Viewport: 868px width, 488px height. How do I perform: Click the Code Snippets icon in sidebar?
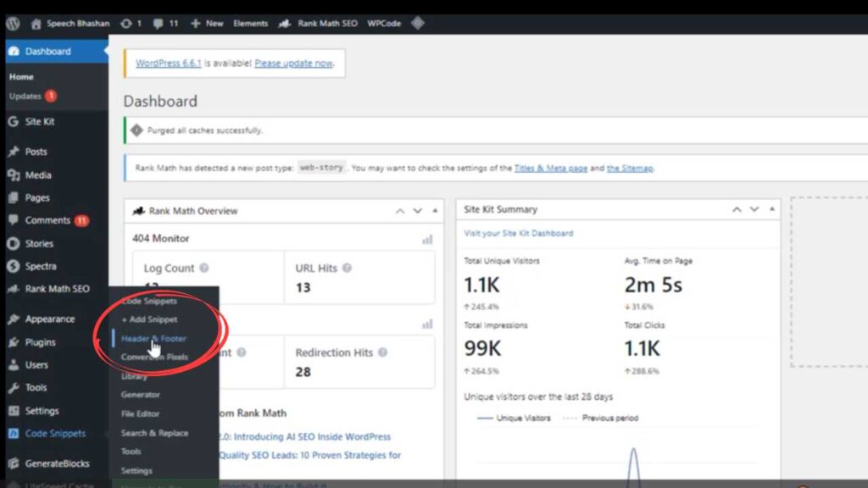pyautogui.click(x=14, y=434)
